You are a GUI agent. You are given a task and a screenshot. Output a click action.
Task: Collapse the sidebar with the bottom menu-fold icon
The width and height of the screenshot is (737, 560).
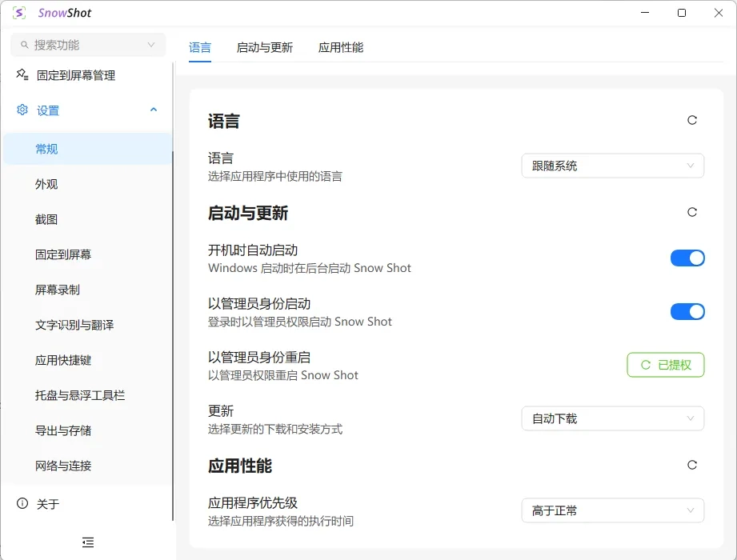[88, 542]
